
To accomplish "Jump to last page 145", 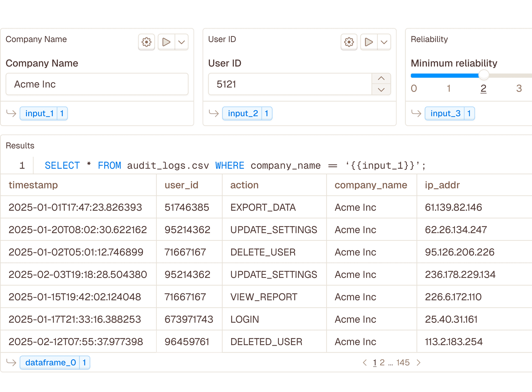I will coord(403,362).
